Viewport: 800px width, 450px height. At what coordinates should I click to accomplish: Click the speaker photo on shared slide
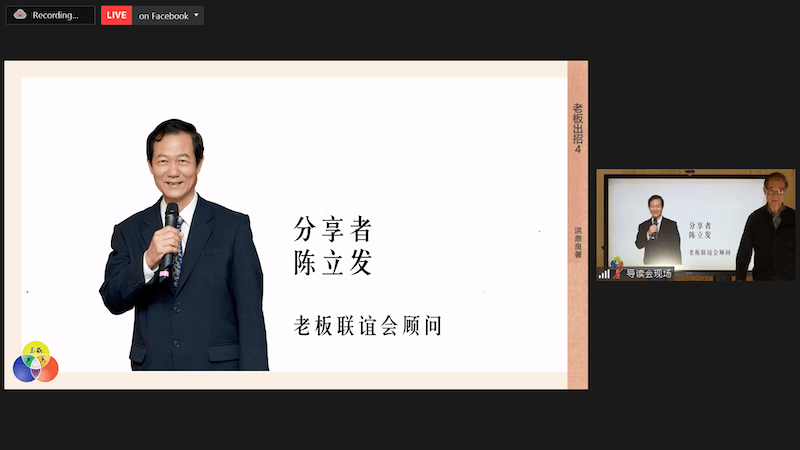click(x=184, y=250)
